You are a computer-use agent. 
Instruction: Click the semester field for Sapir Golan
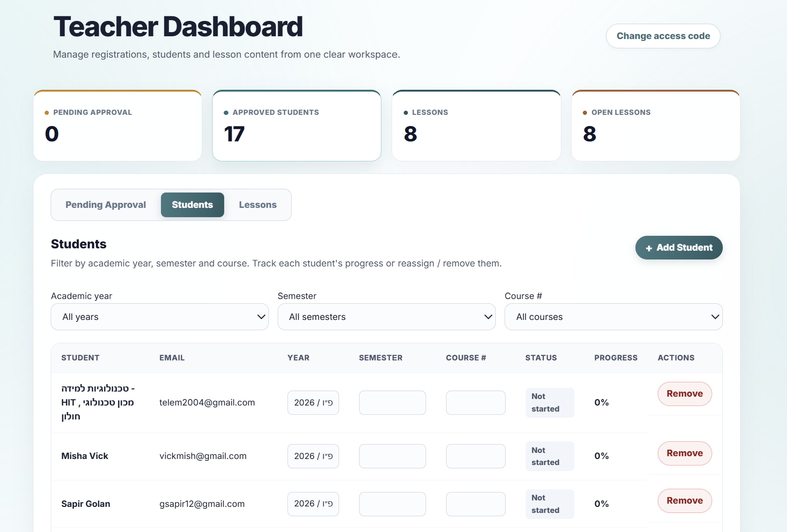pyautogui.click(x=392, y=504)
